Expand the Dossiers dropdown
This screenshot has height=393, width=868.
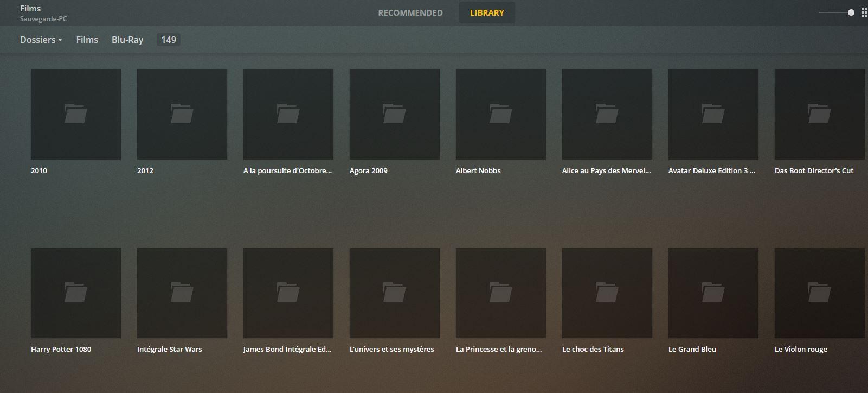coord(41,40)
